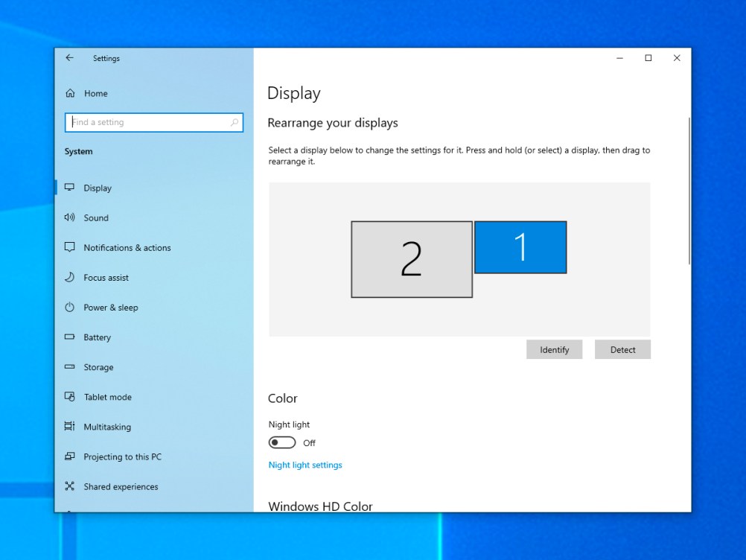Click the Notifications & actions icon
Viewport: 746px width, 560px height.
[70, 247]
